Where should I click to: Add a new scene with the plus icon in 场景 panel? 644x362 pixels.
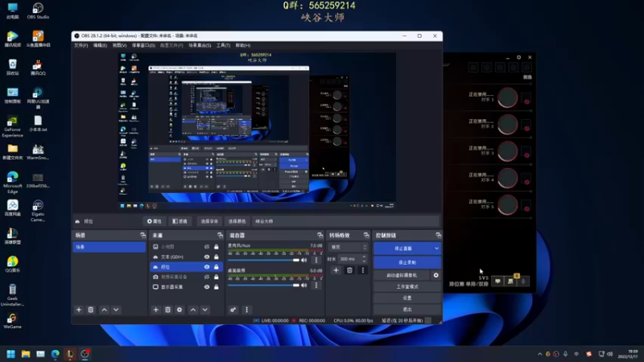pyautogui.click(x=79, y=310)
